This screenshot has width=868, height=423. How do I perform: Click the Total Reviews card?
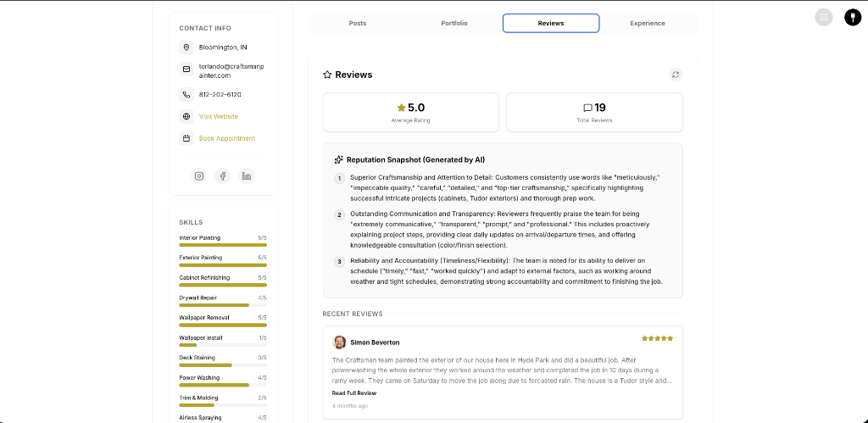(x=594, y=113)
